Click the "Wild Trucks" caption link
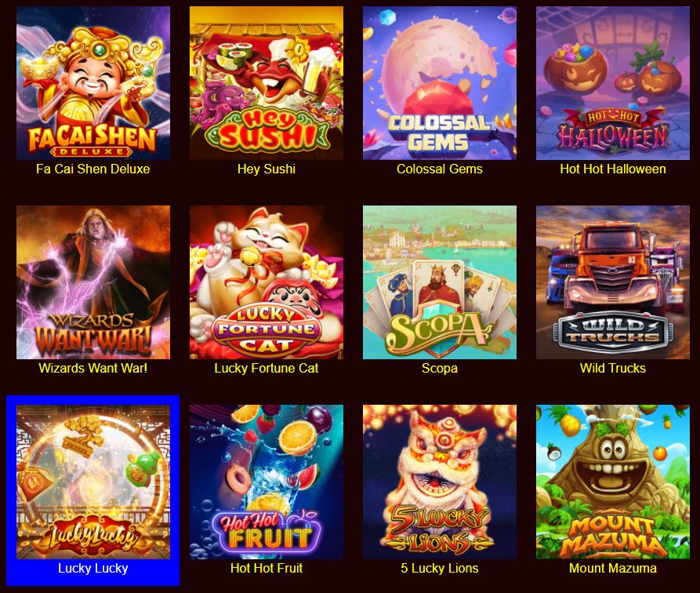The image size is (700, 593). [x=613, y=368]
